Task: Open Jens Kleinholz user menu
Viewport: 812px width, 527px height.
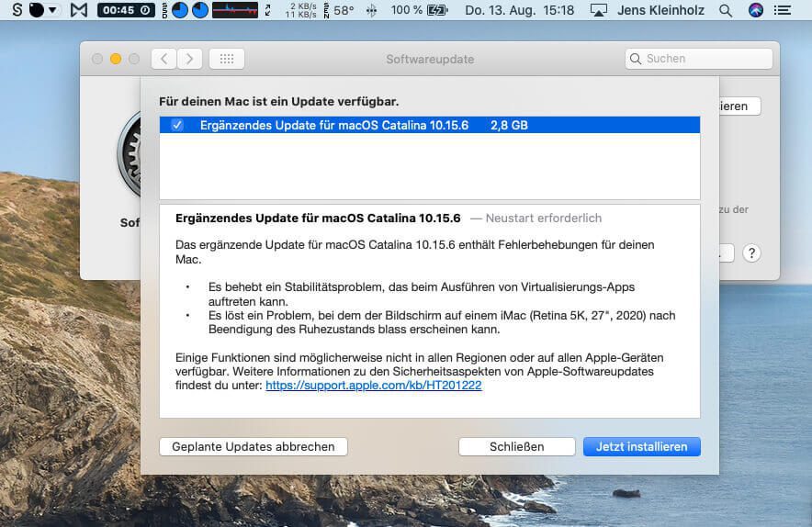Action: (660, 10)
